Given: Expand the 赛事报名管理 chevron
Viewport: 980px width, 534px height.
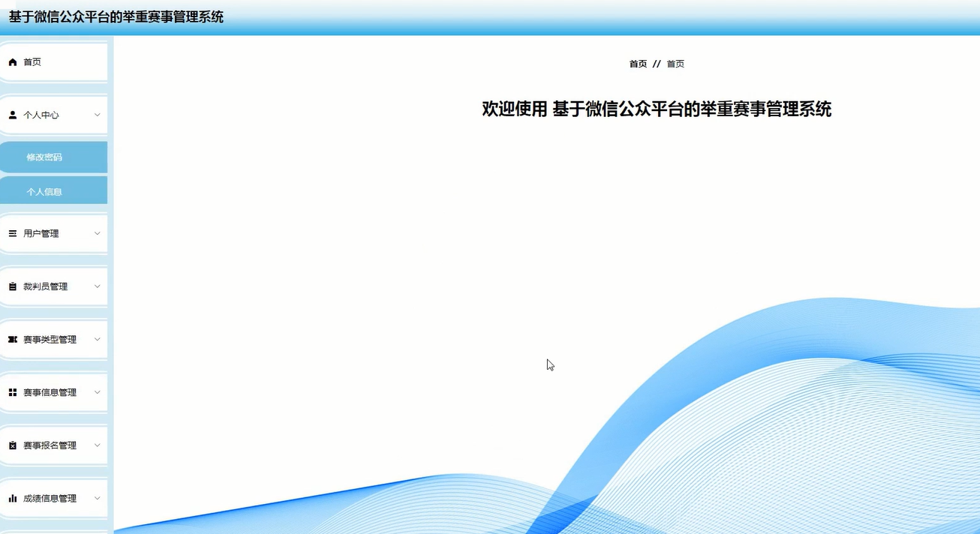Looking at the screenshot, I should 98,445.
